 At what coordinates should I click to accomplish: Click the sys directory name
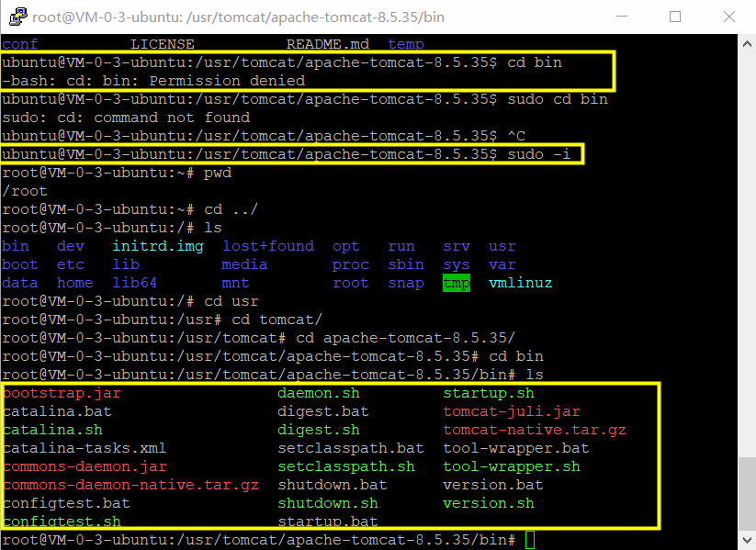click(457, 264)
